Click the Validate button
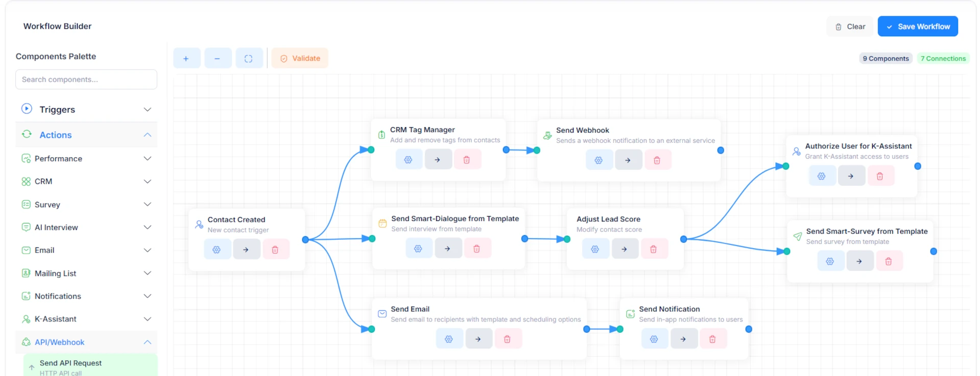 (x=300, y=58)
